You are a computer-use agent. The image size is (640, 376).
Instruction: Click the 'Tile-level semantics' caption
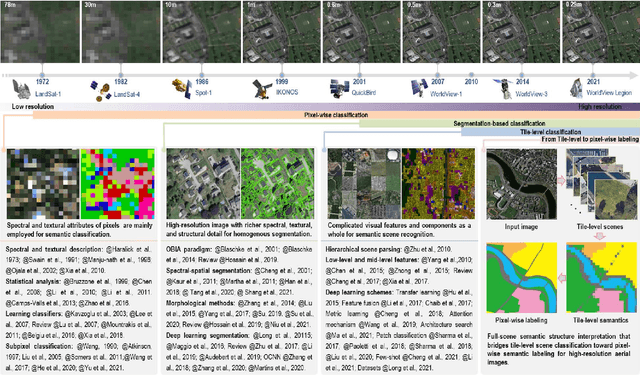pos(600,320)
